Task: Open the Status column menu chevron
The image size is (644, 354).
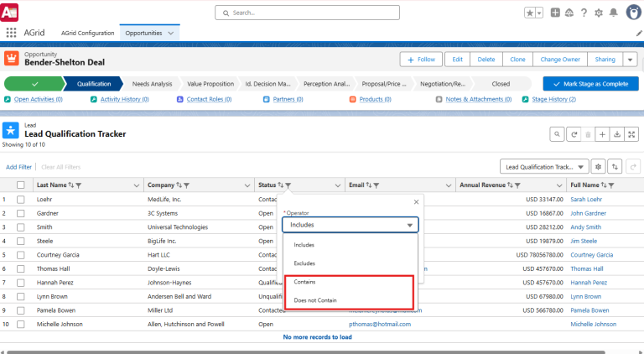Action: 338,185
